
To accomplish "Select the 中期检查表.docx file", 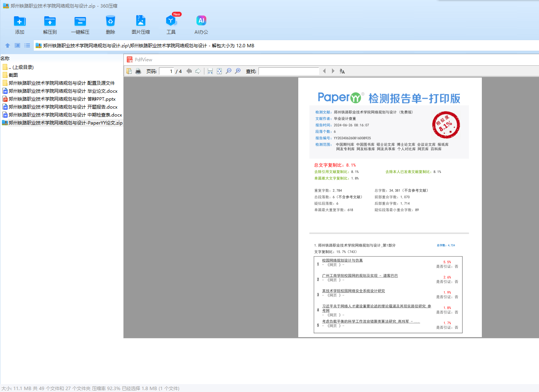I will tap(62, 115).
